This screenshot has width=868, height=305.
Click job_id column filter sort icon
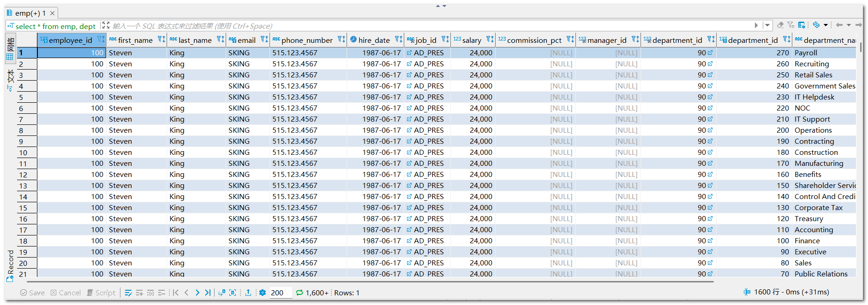[x=445, y=40]
